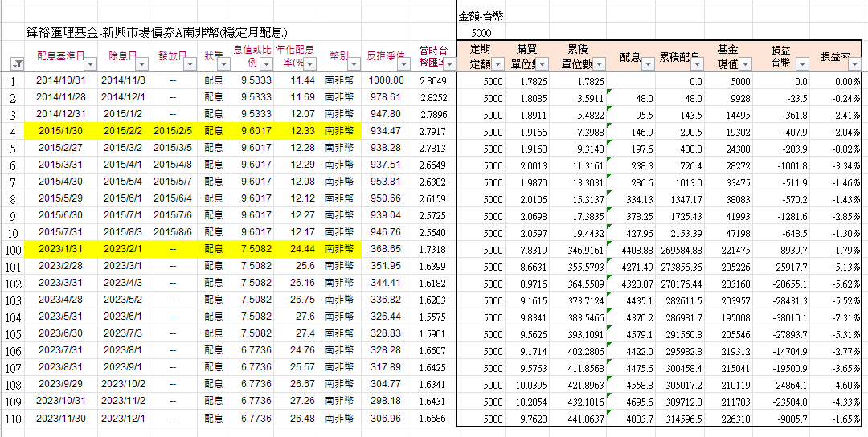Screen dimensions: 868x437
Task: Select the highlighted date cell 2023/1/31
Action: (61, 249)
